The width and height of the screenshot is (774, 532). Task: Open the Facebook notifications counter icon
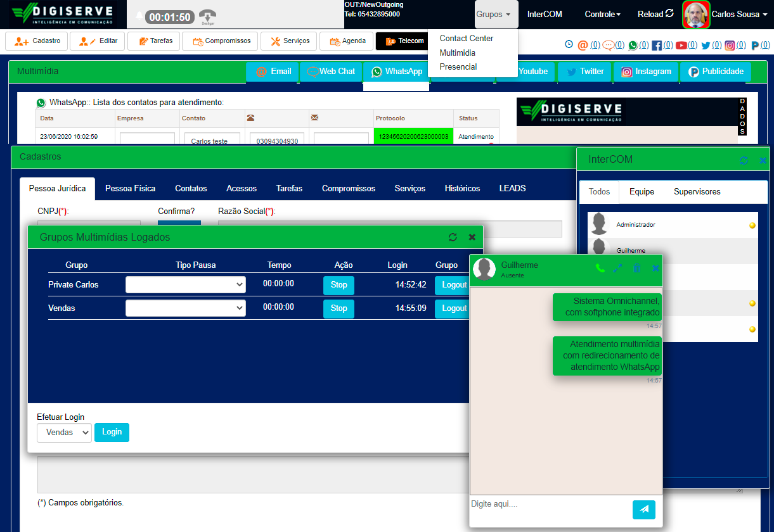657,46
